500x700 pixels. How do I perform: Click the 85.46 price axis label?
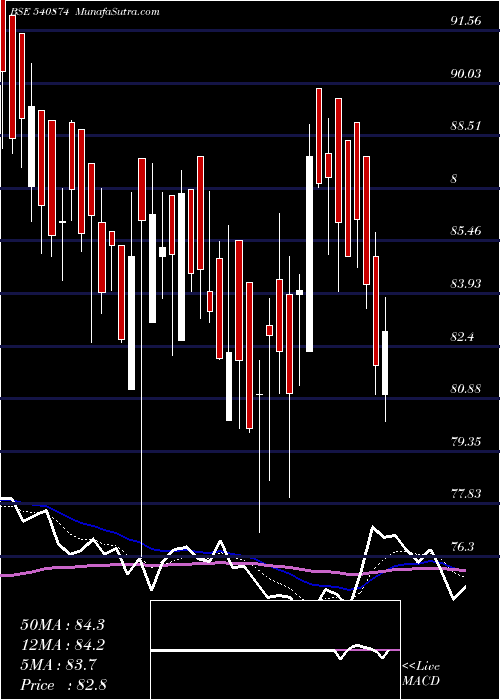[x=466, y=231]
